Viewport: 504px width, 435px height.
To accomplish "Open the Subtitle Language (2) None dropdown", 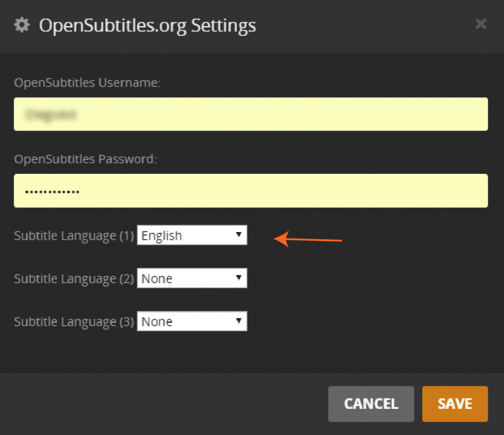I will pyautogui.click(x=191, y=278).
